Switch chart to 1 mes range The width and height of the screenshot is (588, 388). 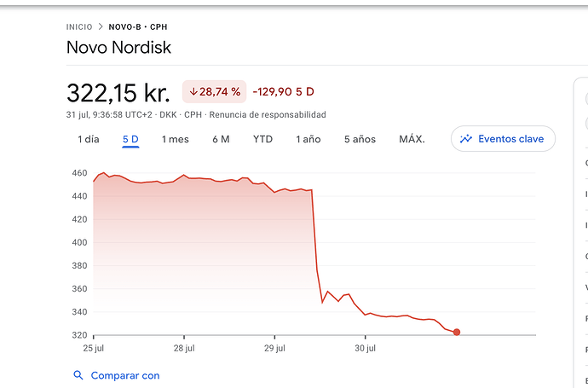pos(176,139)
